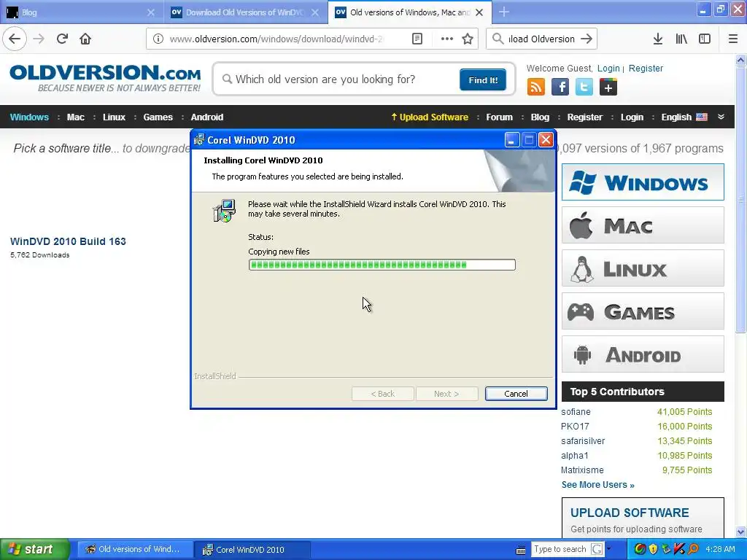Select the Games navigation menu item
747x560 pixels.
pos(158,117)
